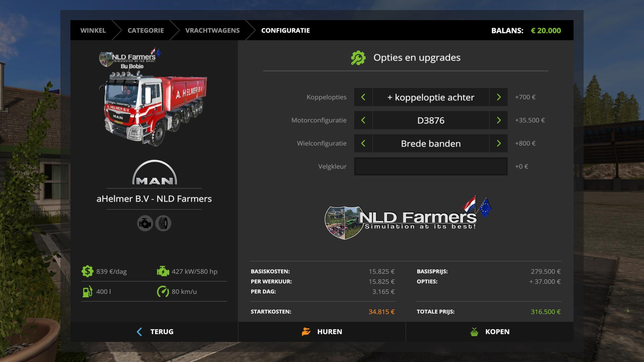Click the engine power icon beside 427 kW
This screenshot has height=362, width=644.
click(163, 271)
